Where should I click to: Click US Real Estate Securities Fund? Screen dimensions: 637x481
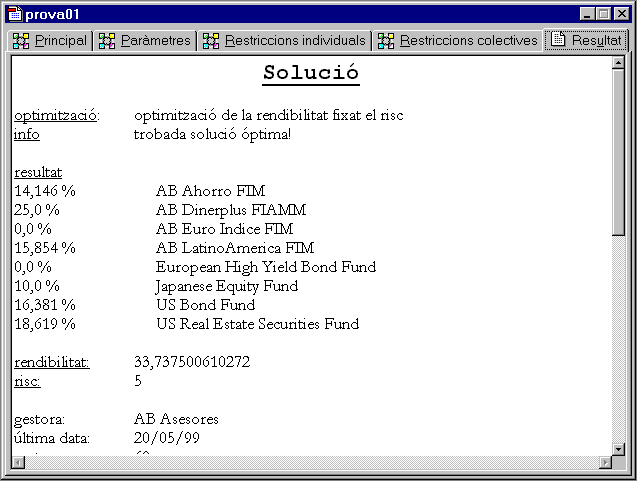point(258,324)
